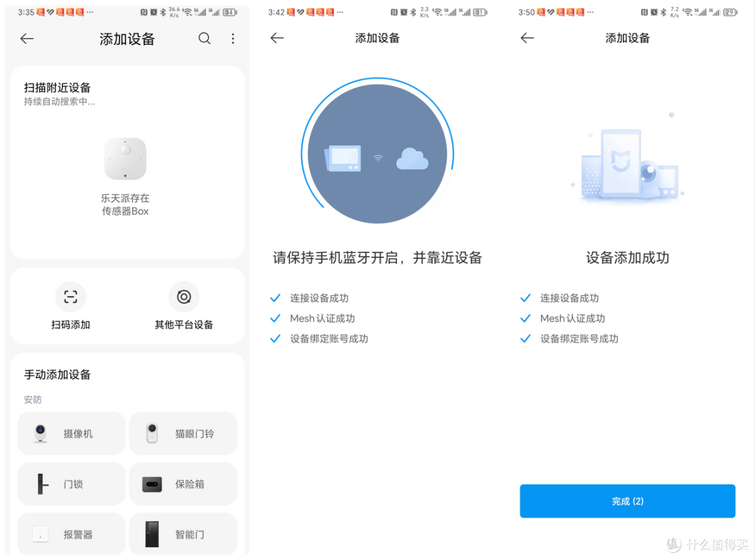
Task: Choose 智能门 smart door category
Action: point(183,533)
